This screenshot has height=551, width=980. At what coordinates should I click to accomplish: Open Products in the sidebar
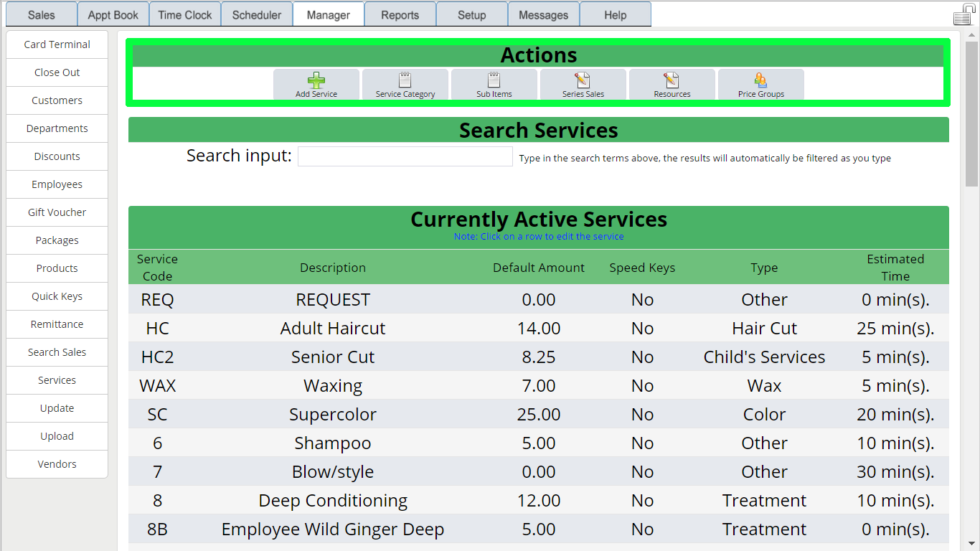point(57,268)
